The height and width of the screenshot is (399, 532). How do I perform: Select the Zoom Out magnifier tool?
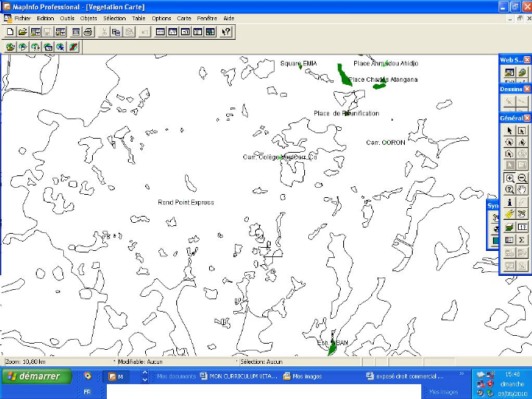[x=522, y=178]
